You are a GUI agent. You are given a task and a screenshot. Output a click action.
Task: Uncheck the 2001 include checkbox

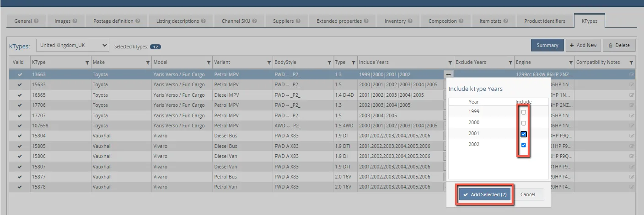524,134
